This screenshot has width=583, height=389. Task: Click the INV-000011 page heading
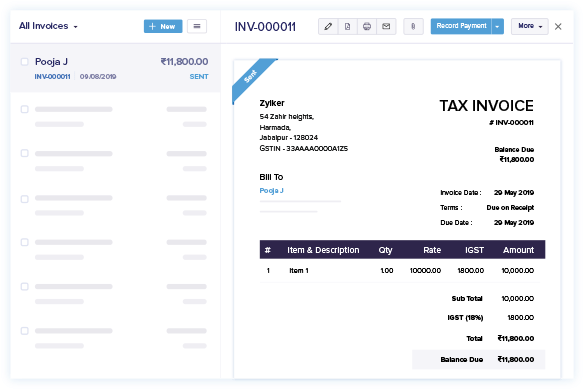tap(265, 27)
